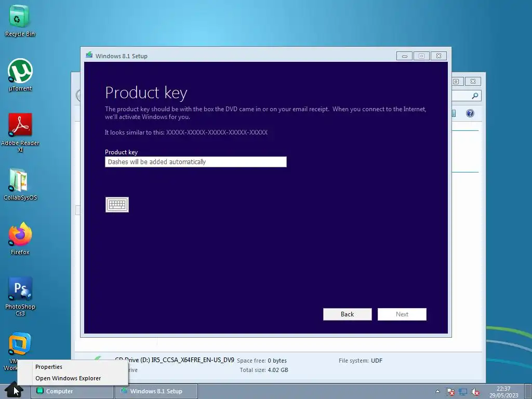Select the Adobe Reader XI desktop icon

point(20,132)
